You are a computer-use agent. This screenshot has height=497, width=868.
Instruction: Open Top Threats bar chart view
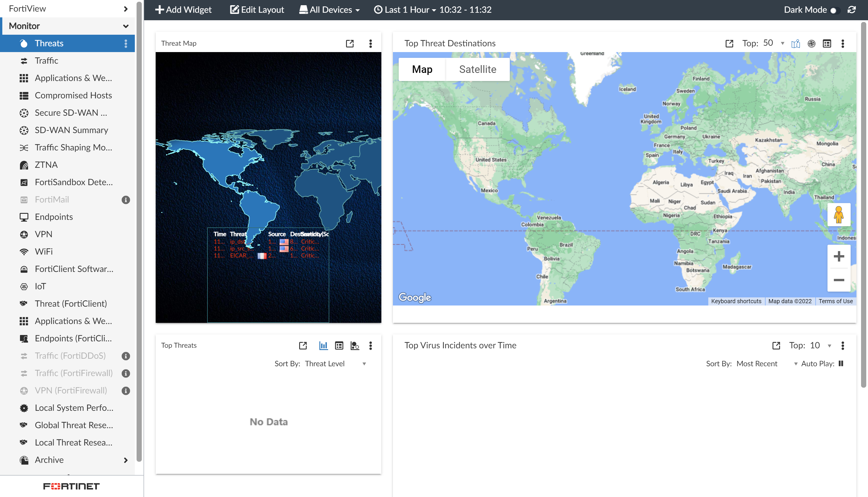coord(323,345)
